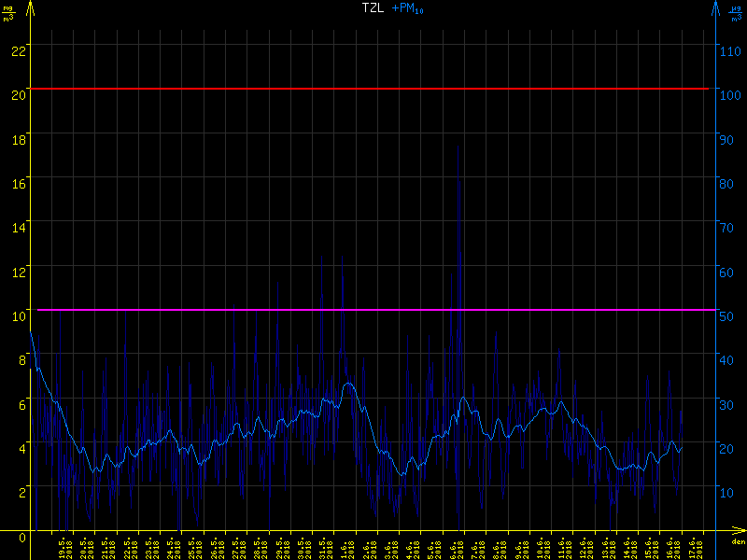Click the 14 value on yellow axis
The image size is (747, 560).
coord(17,227)
